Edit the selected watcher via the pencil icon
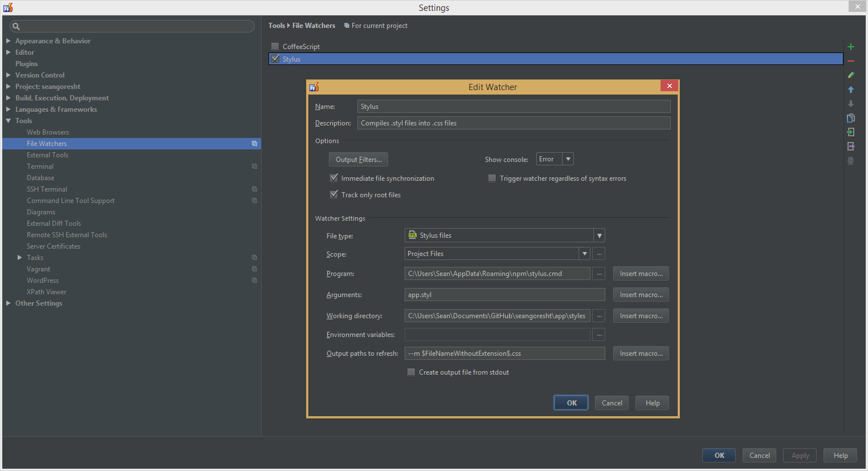This screenshot has width=868, height=471. point(851,75)
